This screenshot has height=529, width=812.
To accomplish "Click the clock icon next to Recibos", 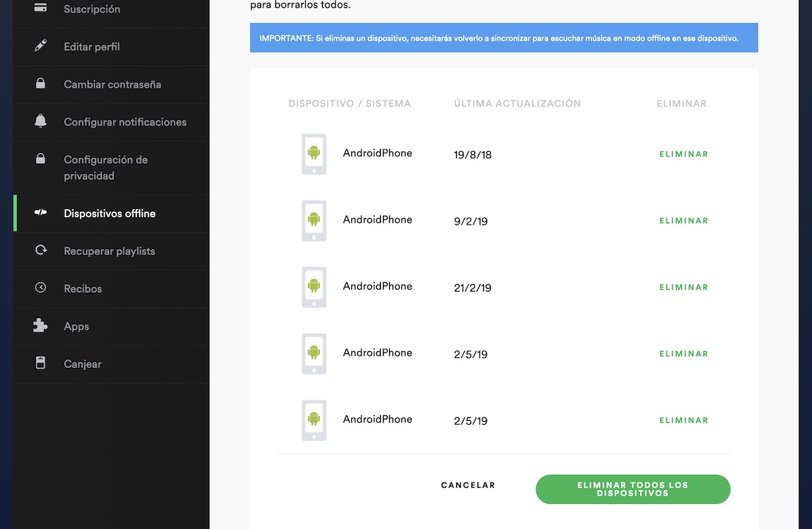I will pos(41,288).
